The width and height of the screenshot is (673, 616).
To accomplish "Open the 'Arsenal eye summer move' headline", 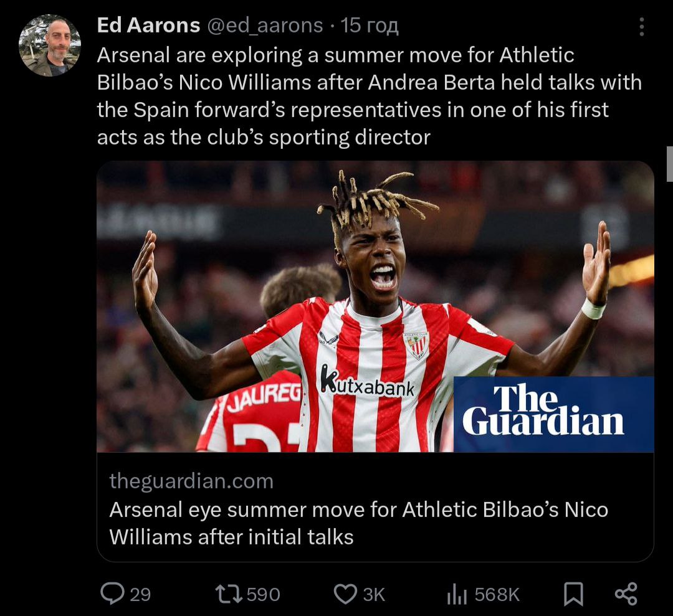I will 359,523.
